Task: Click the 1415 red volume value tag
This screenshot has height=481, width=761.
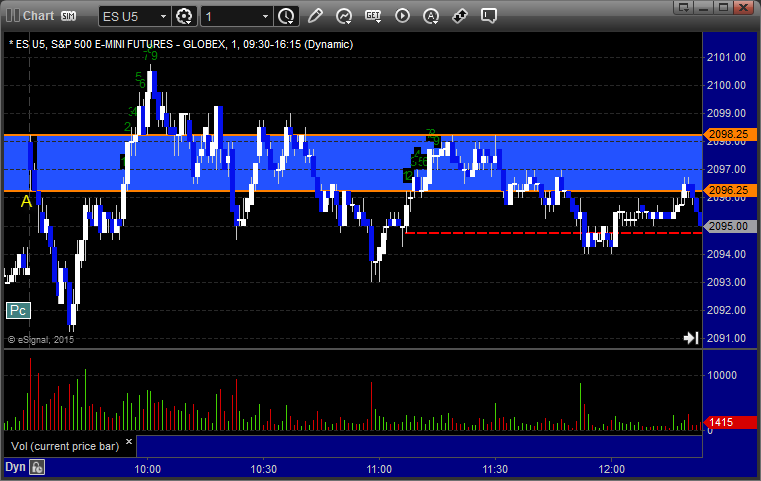Action: [x=730, y=422]
